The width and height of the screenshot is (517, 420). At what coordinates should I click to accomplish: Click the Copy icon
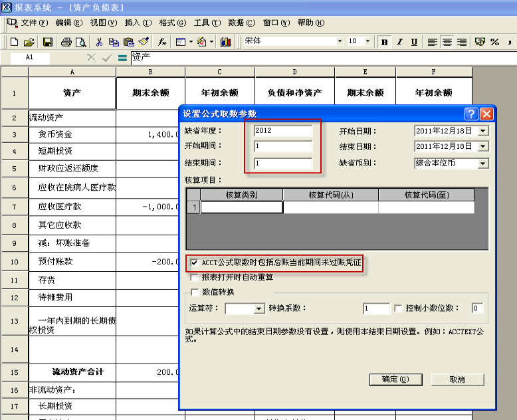point(114,42)
